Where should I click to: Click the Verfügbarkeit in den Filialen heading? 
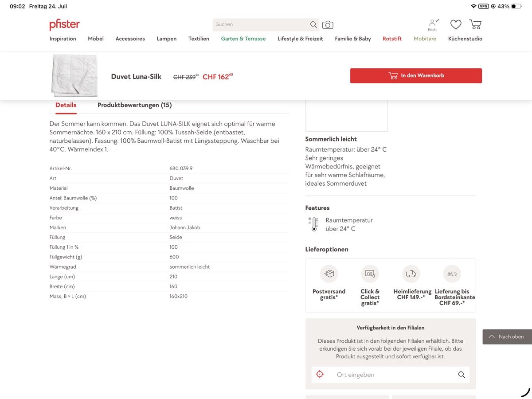click(x=391, y=328)
